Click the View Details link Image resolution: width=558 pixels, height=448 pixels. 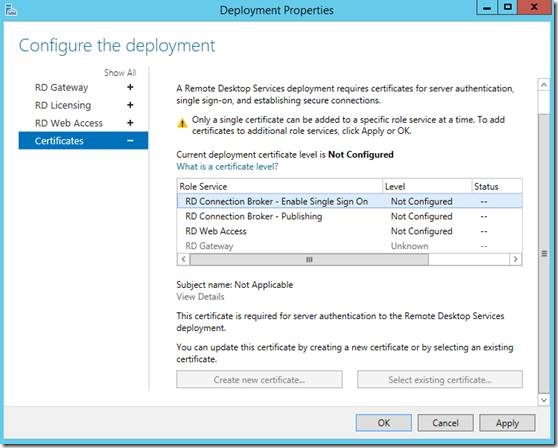(x=200, y=297)
